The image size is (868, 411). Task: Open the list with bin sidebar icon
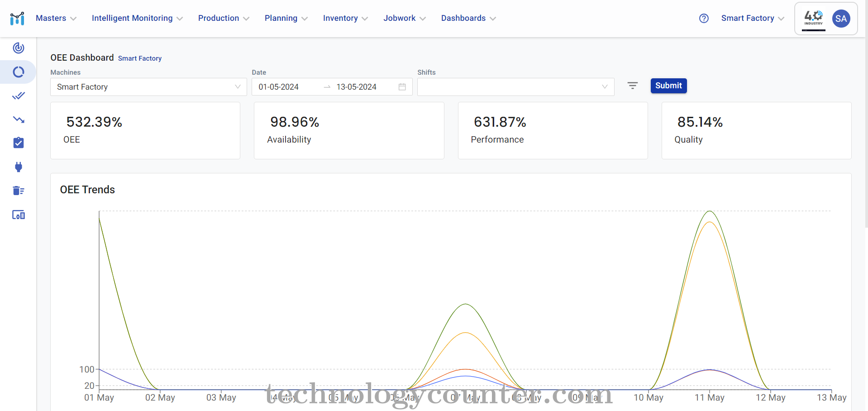click(x=19, y=191)
